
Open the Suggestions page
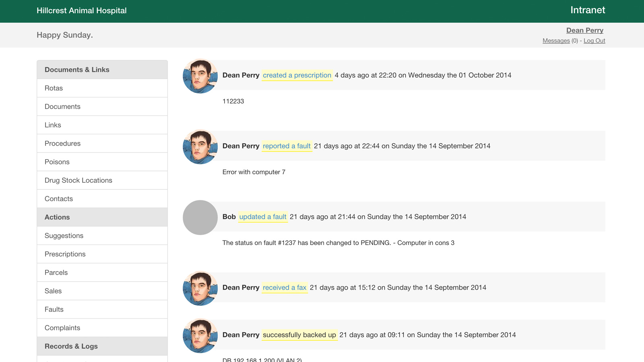(x=102, y=236)
